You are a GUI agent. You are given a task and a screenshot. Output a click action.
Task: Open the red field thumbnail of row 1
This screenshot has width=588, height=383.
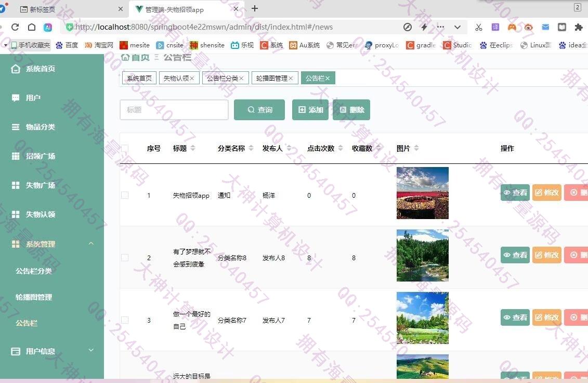click(x=423, y=193)
